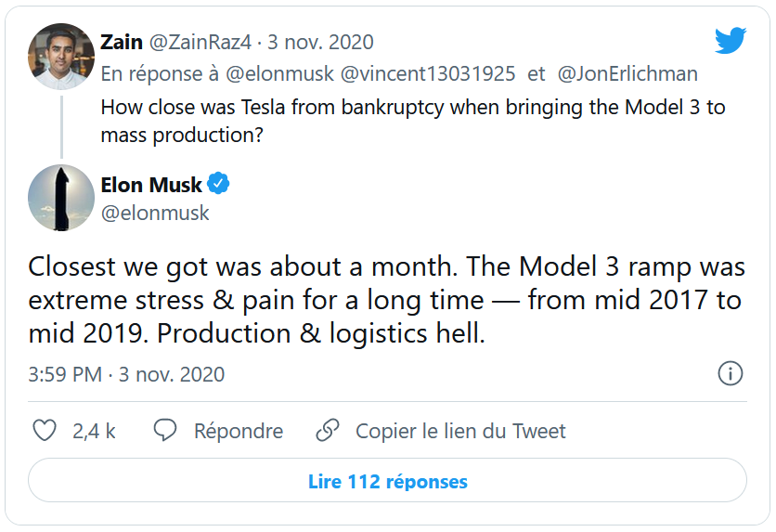Click the reply speech bubble icon
This screenshot has height=532, width=776.
[x=165, y=431]
